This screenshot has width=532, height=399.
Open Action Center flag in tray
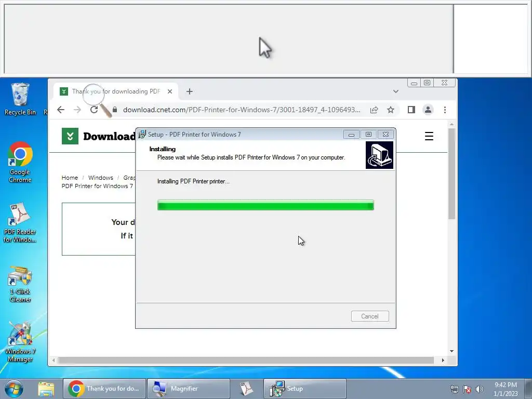coord(467,389)
